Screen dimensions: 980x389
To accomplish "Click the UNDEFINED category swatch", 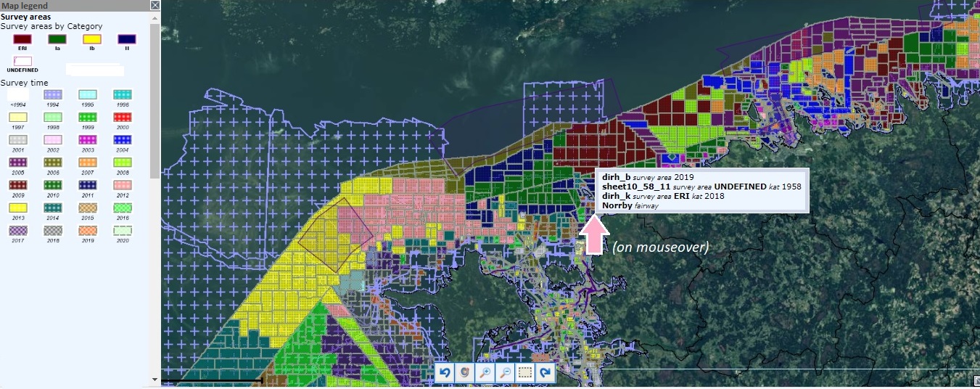I will [x=22, y=62].
